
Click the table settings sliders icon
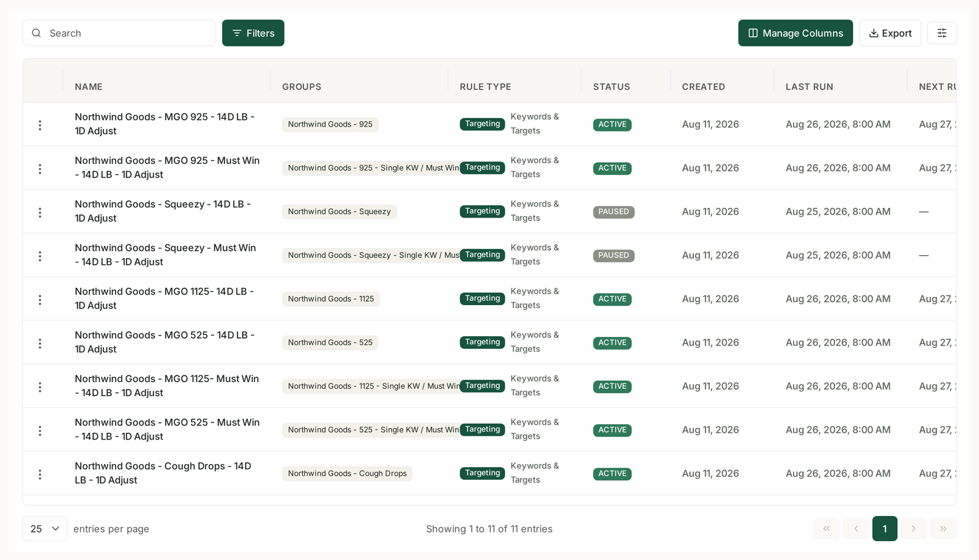click(x=942, y=33)
